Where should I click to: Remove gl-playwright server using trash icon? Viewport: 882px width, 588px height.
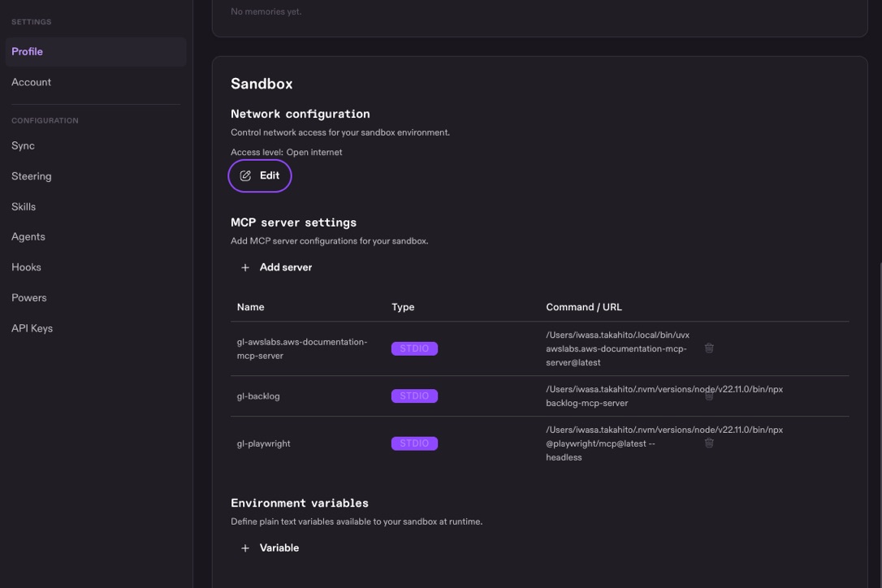point(709,443)
